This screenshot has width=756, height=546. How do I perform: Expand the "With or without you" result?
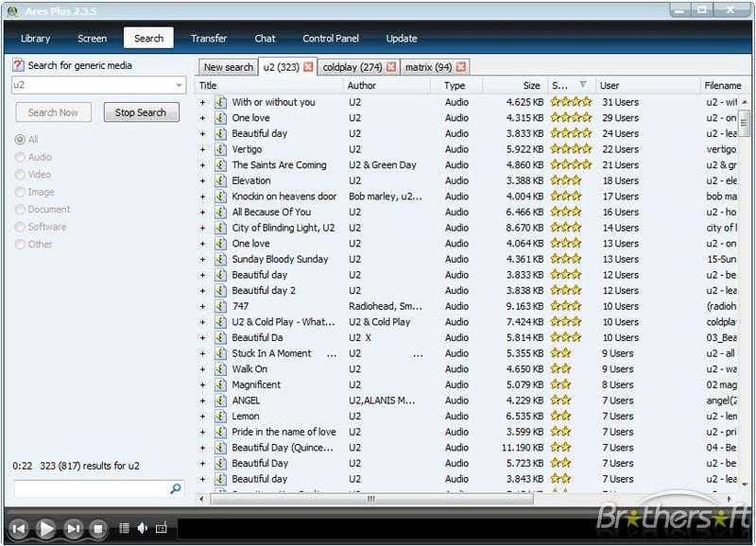click(202, 102)
